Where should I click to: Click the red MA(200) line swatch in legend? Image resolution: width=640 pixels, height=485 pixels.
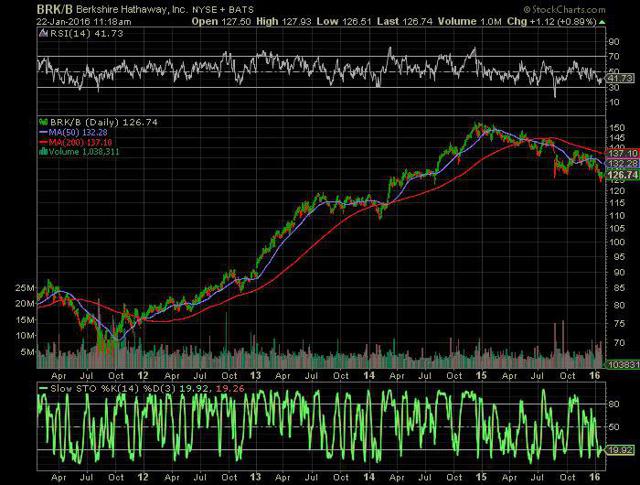tap(43, 142)
